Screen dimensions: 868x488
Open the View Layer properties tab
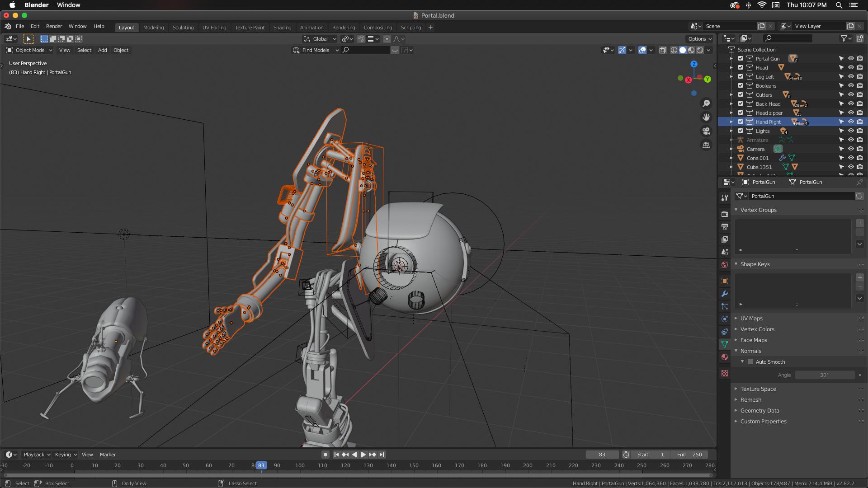(x=725, y=239)
